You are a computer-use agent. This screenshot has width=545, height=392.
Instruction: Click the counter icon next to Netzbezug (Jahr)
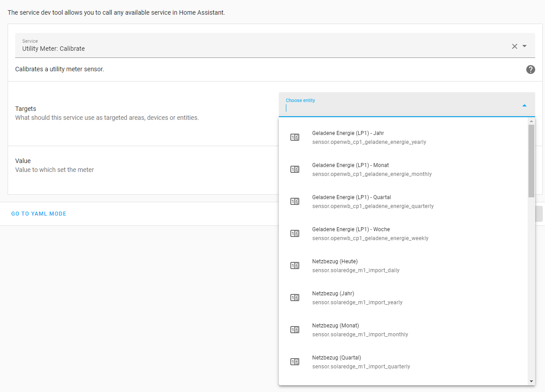(295, 297)
